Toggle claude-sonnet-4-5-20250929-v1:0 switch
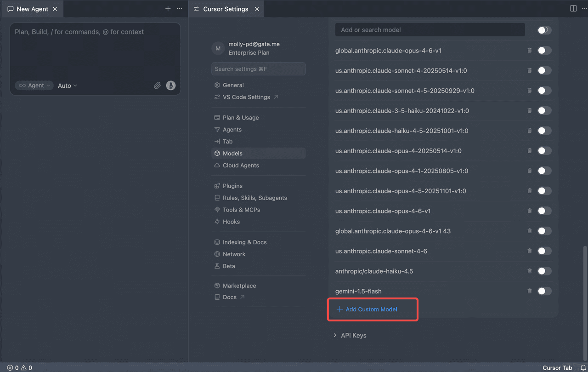The image size is (588, 372). click(x=544, y=91)
